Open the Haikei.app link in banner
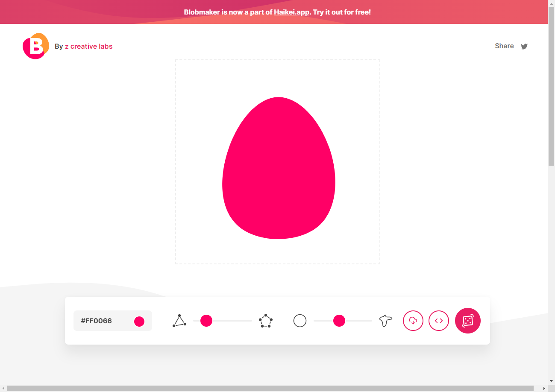The height and width of the screenshot is (392, 555). 292,12
